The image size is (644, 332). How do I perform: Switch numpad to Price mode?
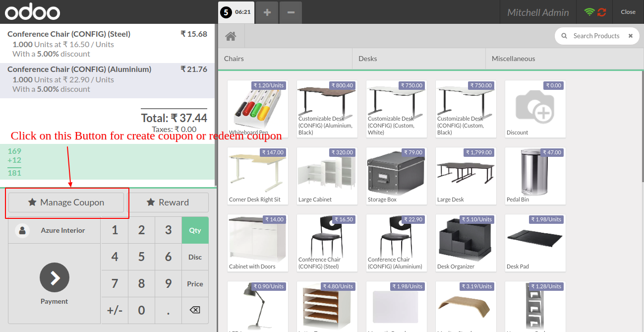pyautogui.click(x=195, y=284)
